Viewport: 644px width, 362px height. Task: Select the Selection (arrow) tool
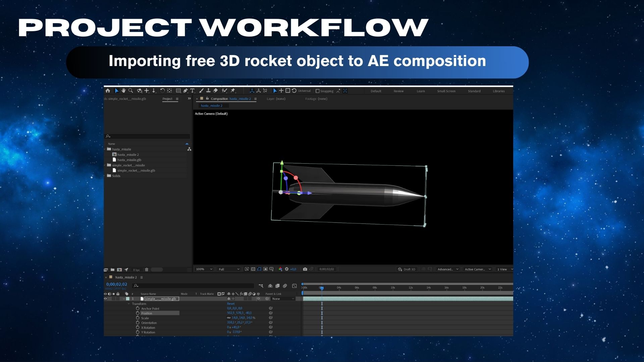(x=117, y=90)
